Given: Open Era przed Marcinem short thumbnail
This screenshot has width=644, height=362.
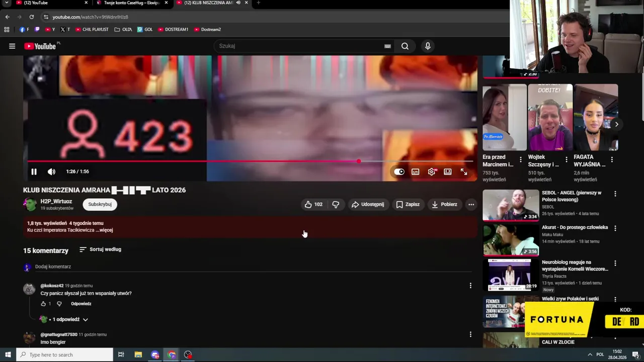Looking at the screenshot, I should tap(505, 118).
